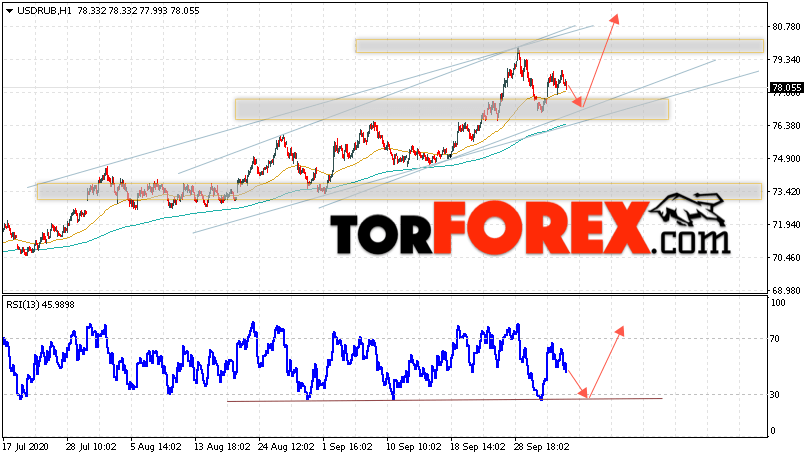808x458 pixels.
Task: Select the 80.780 price axis label
Action: [786, 27]
